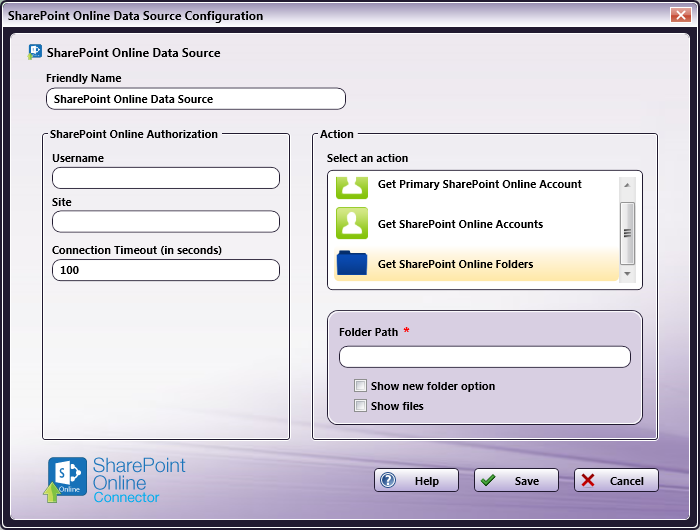Image resolution: width=700 pixels, height=530 pixels.
Task: Save the data source configuration
Action: (516, 480)
